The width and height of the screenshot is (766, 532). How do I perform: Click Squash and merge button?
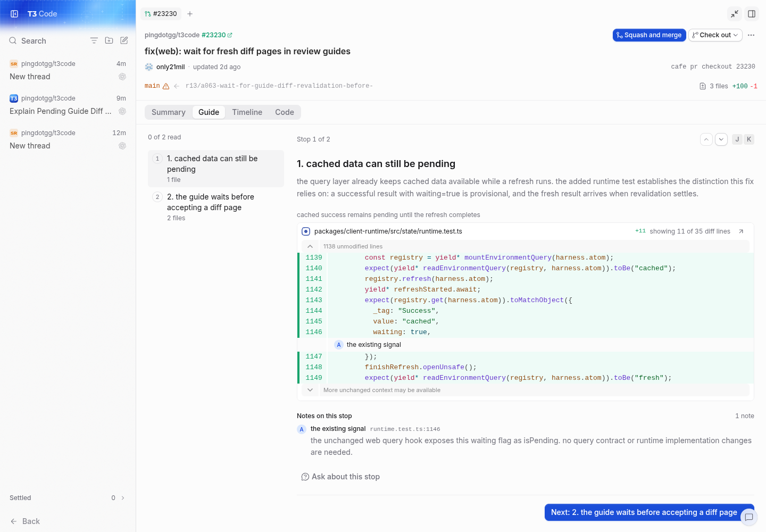(x=650, y=35)
